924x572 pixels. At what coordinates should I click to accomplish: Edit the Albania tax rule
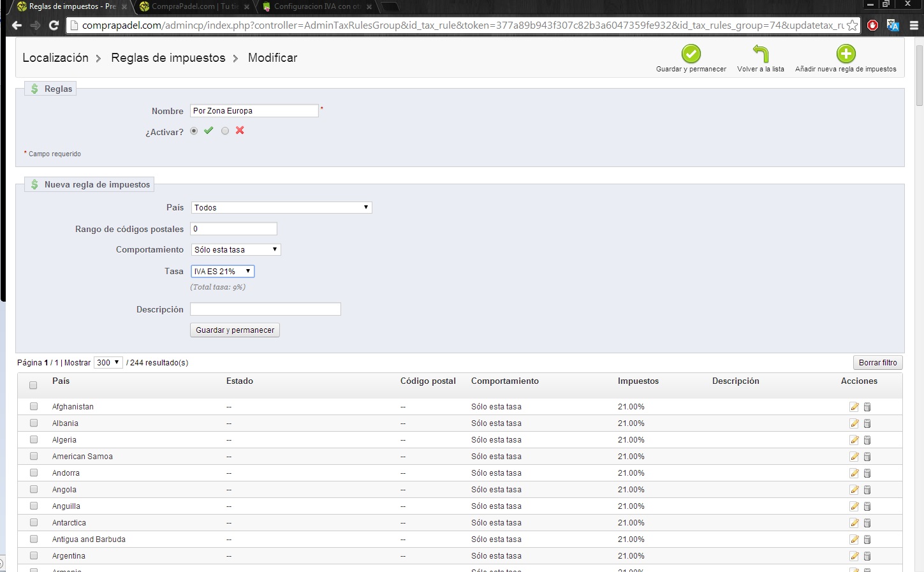[854, 423]
